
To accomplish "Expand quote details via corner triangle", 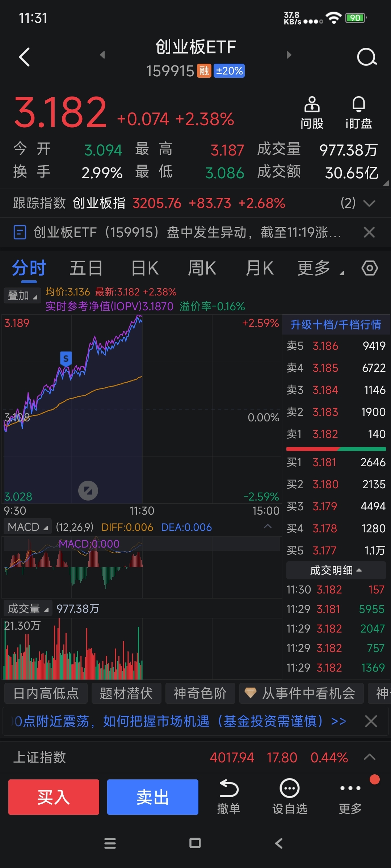I will tap(386, 183).
